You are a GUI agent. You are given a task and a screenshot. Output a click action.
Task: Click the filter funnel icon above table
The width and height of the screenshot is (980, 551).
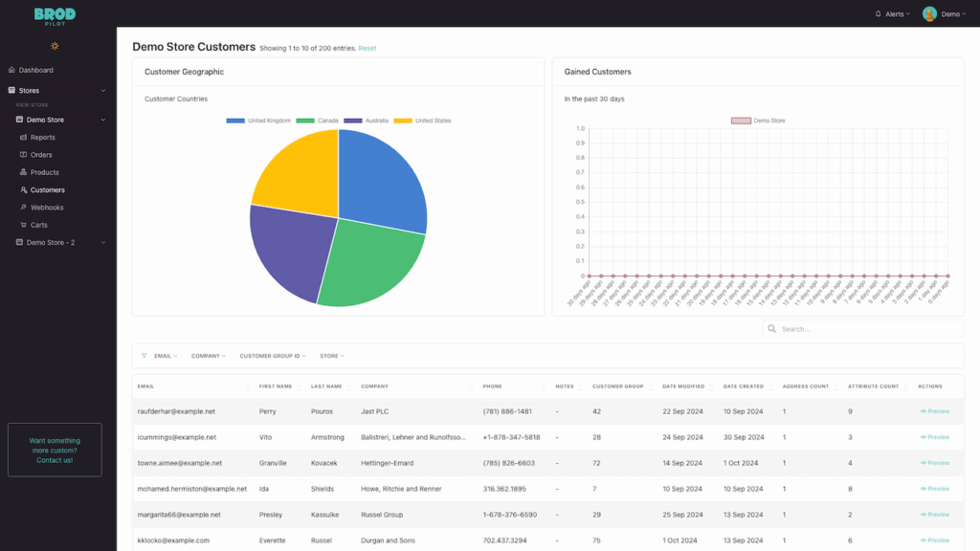pyautogui.click(x=145, y=356)
